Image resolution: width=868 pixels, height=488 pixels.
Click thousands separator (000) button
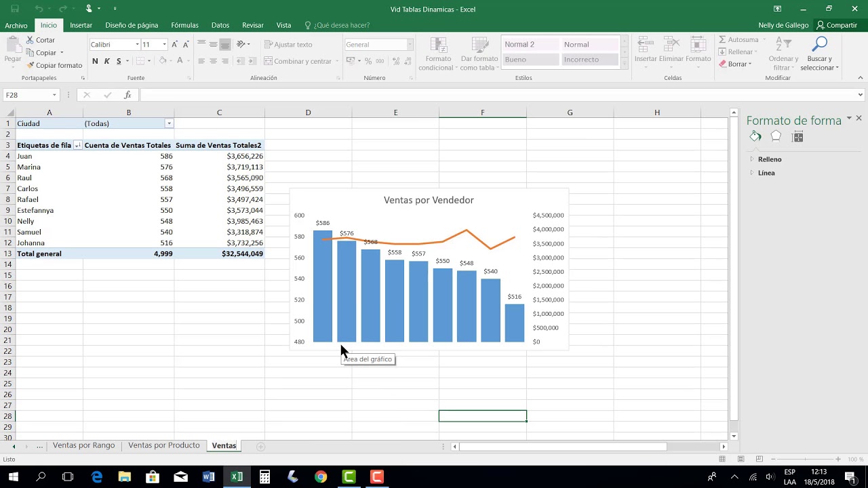(380, 61)
